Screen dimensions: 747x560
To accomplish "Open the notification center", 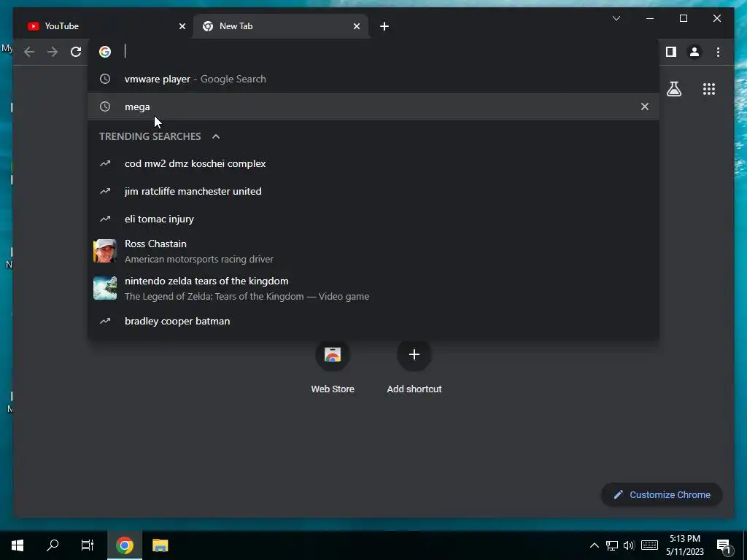I will coord(724,546).
